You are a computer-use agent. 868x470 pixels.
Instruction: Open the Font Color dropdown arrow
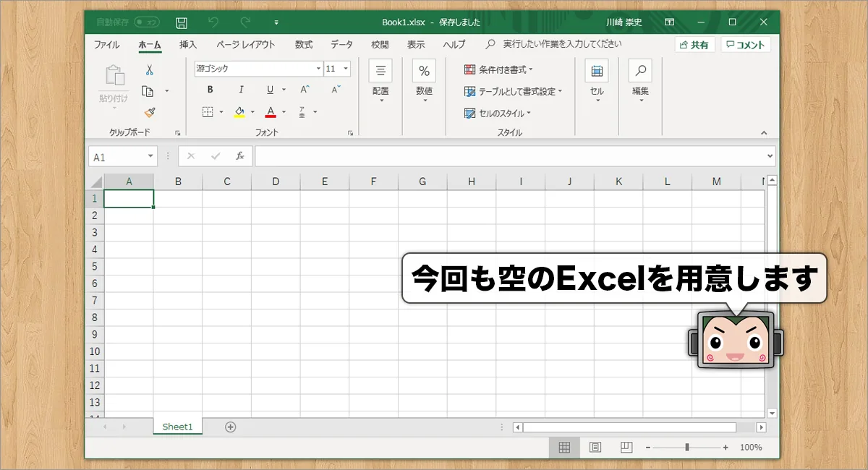284,112
